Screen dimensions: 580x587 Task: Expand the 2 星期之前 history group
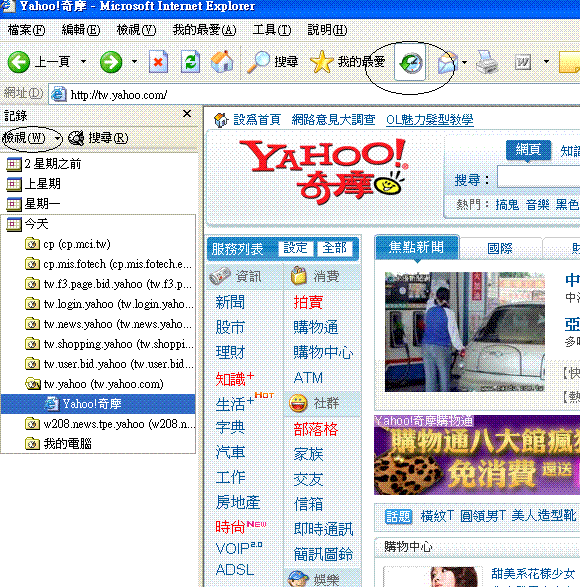tap(43, 164)
